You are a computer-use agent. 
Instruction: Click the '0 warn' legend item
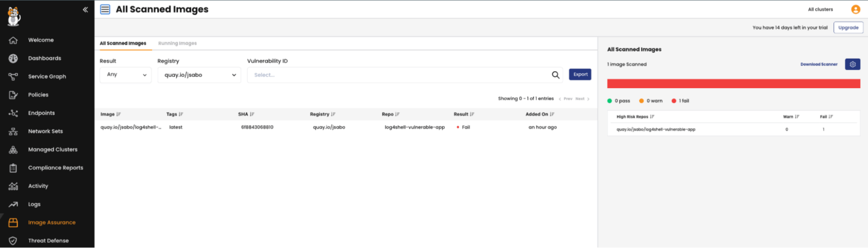651,101
